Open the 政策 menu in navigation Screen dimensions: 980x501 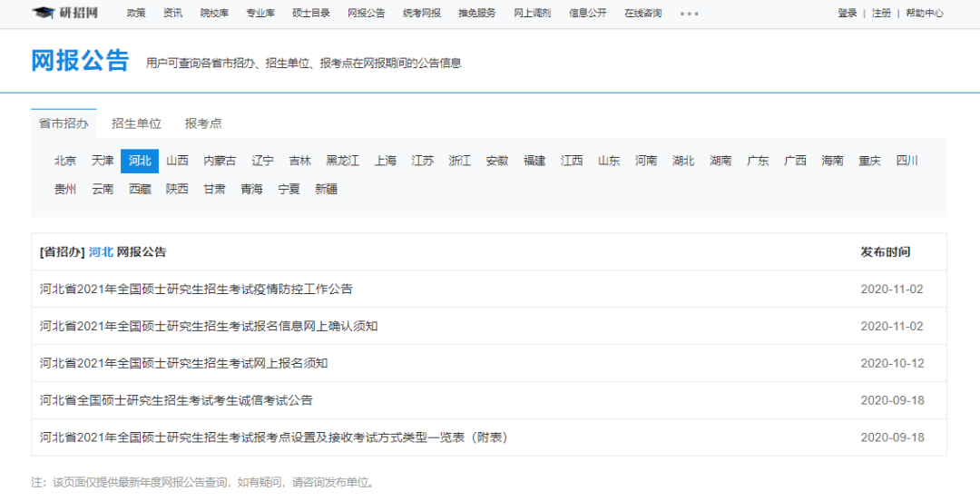click(135, 13)
